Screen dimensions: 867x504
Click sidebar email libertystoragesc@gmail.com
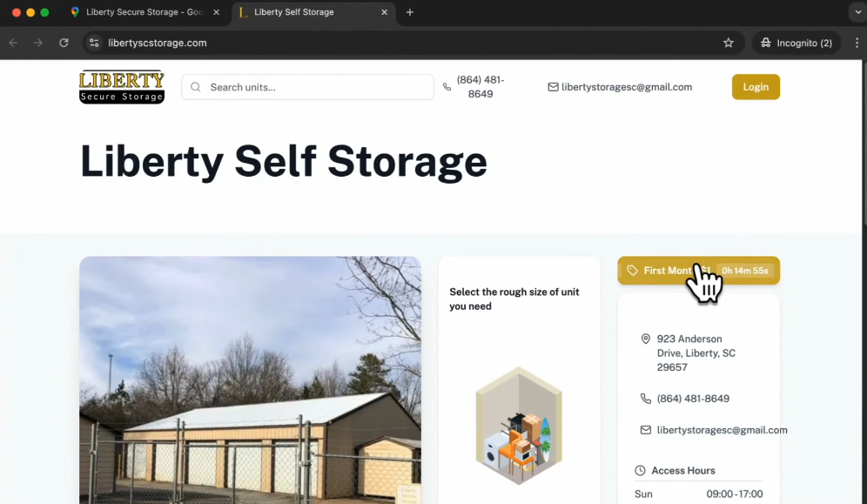tap(722, 430)
